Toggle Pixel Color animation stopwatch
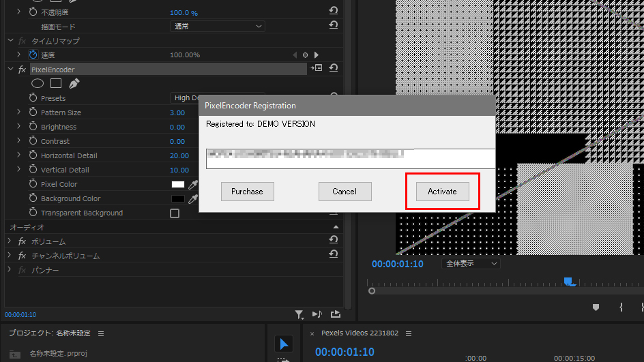644x362 pixels. pos(33,184)
